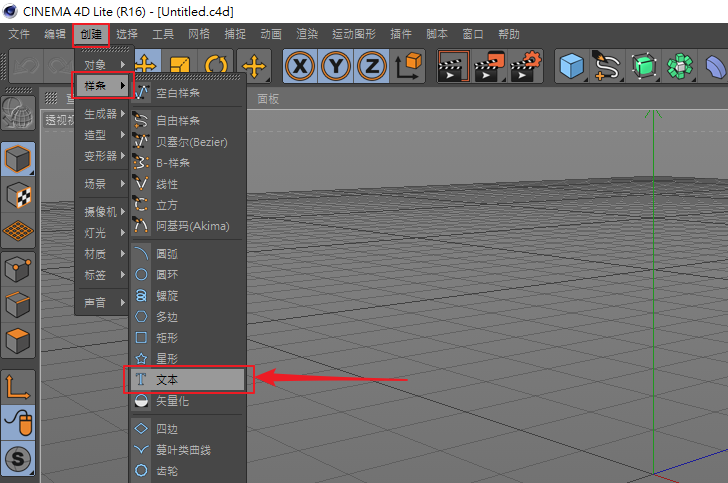The height and width of the screenshot is (483, 728).
Task: Create a 齿轮 cogwheel spline
Action: [x=188, y=471]
